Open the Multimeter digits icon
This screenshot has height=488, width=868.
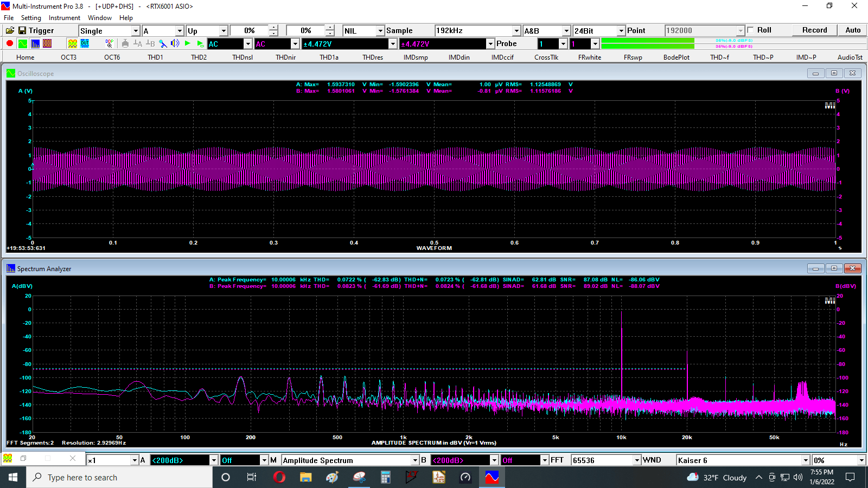47,43
